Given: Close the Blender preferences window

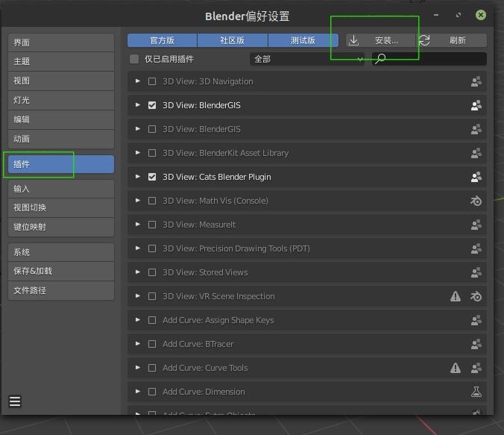Looking at the screenshot, I should [481, 15].
